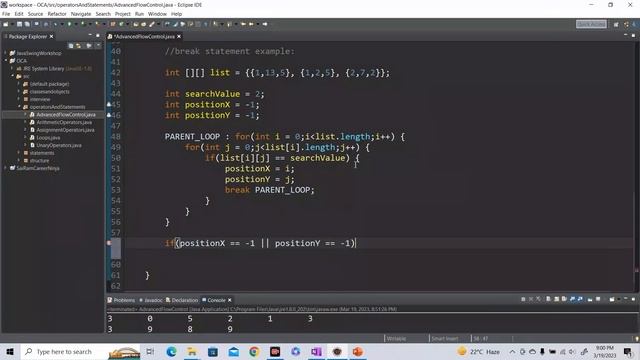Image resolution: width=640 pixels, height=360 pixels.
Task: Click the Open Type toolbar icon
Action: pyautogui.click(x=136, y=24)
